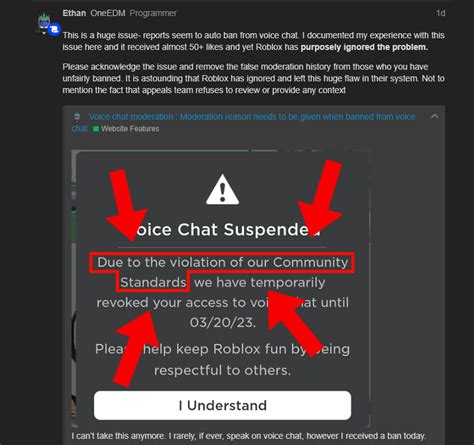The width and height of the screenshot is (474, 445).
Task: Collapse the quoted post with chevron
Action: (x=434, y=116)
